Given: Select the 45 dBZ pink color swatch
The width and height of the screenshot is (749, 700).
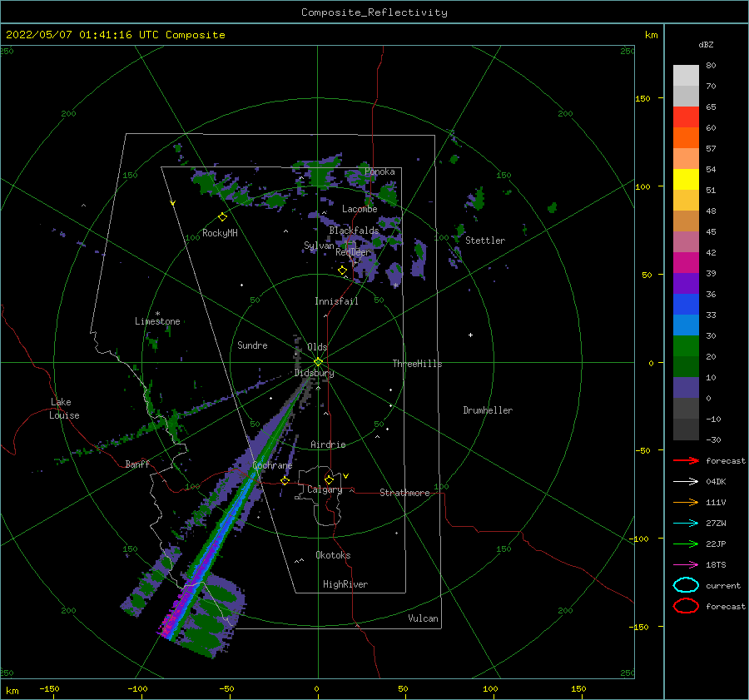Looking at the screenshot, I should click(686, 241).
